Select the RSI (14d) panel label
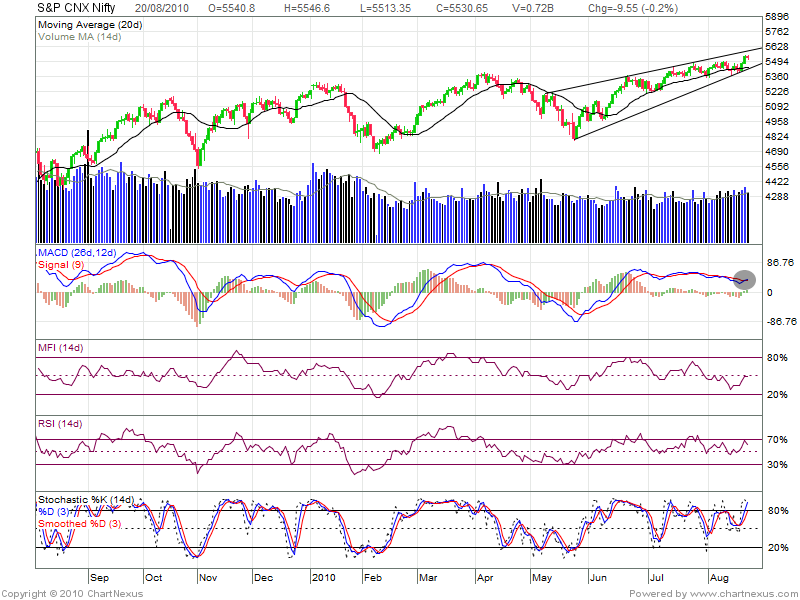800x600 pixels. click(60, 425)
